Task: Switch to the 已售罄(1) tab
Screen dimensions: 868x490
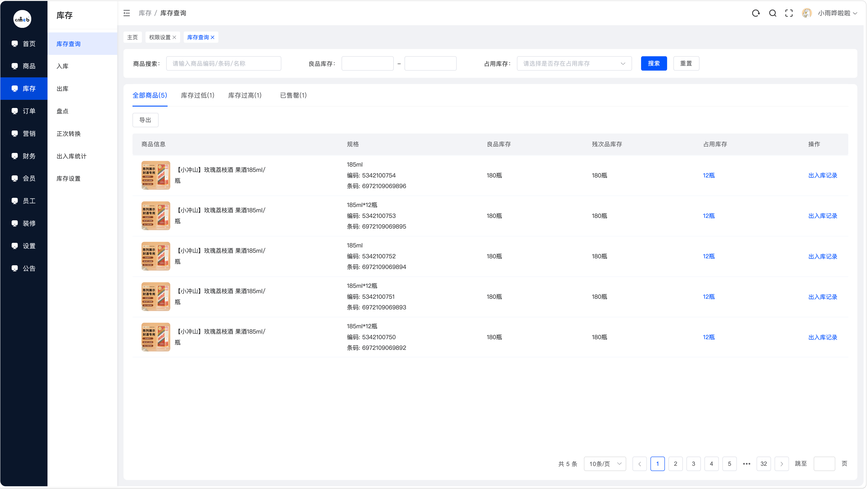Action: pyautogui.click(x=293, y=95)
